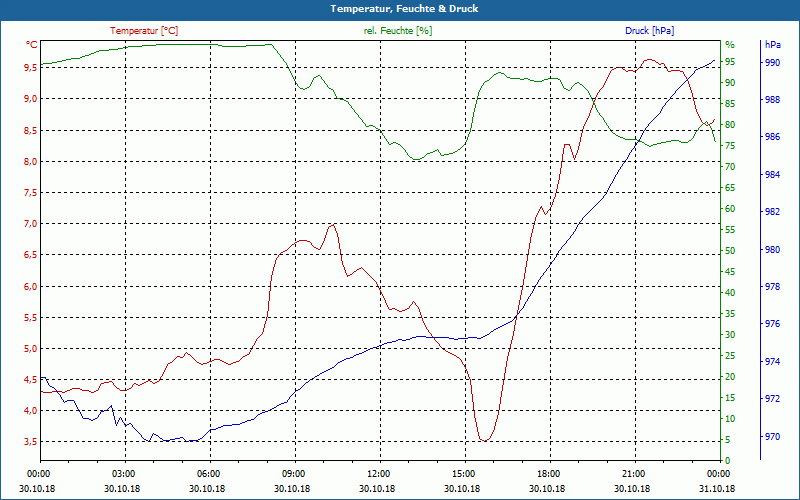Click the 10 humidity axis value

coord(730,418)
